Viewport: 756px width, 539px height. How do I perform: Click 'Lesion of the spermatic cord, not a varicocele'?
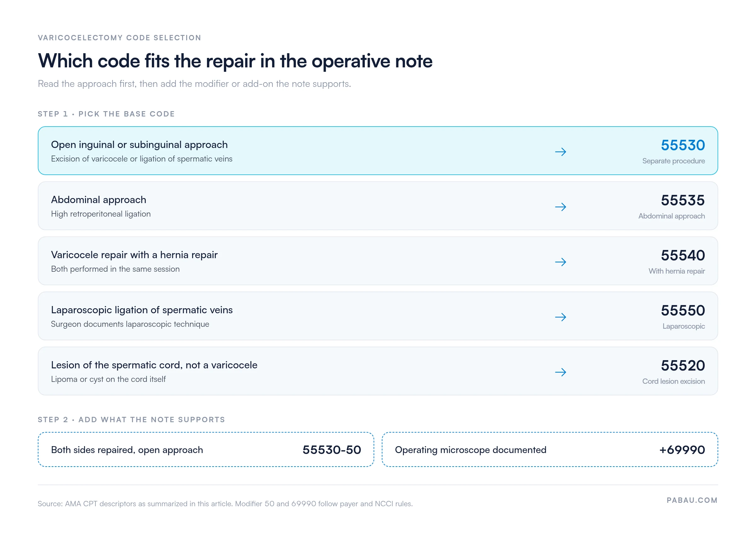154,365
